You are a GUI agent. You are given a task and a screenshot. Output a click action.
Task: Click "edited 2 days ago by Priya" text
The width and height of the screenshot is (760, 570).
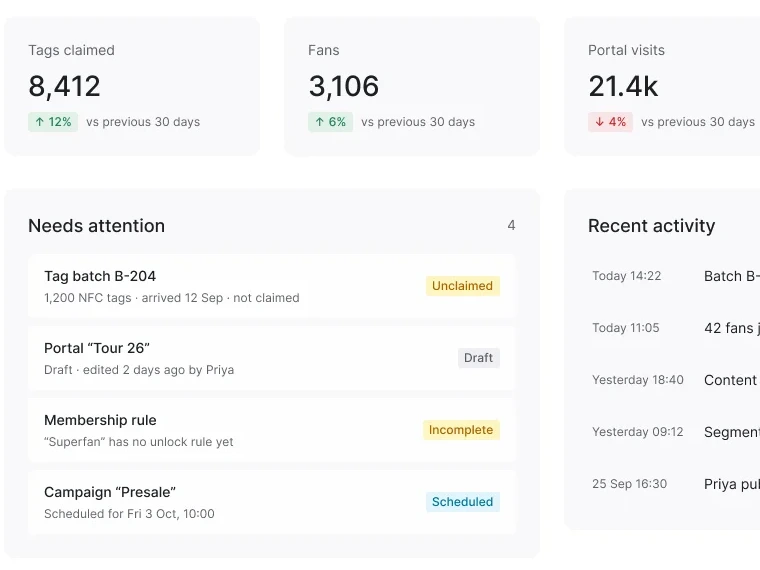pyautogui.click(x=158, y=370)
